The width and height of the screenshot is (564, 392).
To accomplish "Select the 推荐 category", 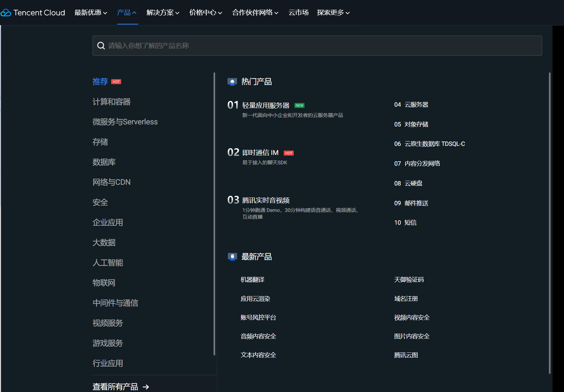I will point(100,82).
